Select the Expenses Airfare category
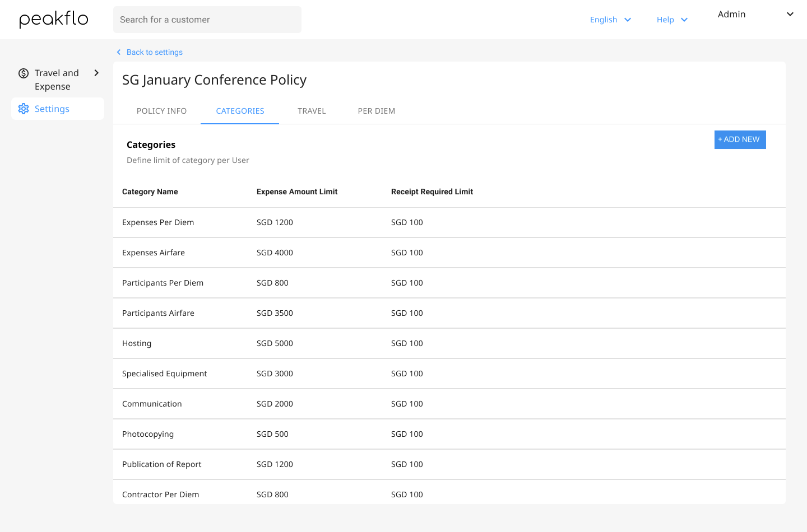 click(x=154, y=253)
